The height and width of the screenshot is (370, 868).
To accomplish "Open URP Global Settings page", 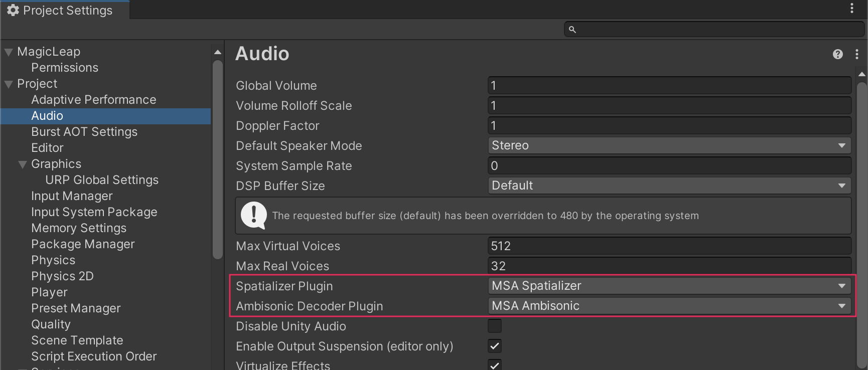I will click(102, 180).
